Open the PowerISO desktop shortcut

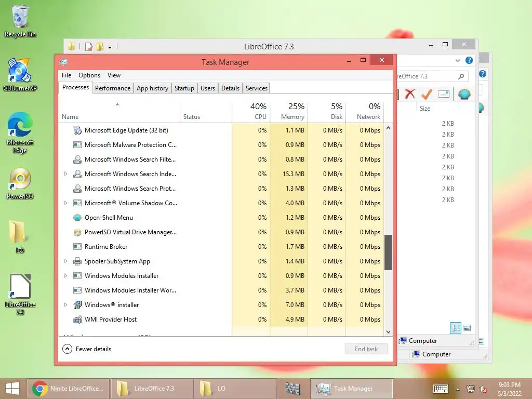pos(20,183)
